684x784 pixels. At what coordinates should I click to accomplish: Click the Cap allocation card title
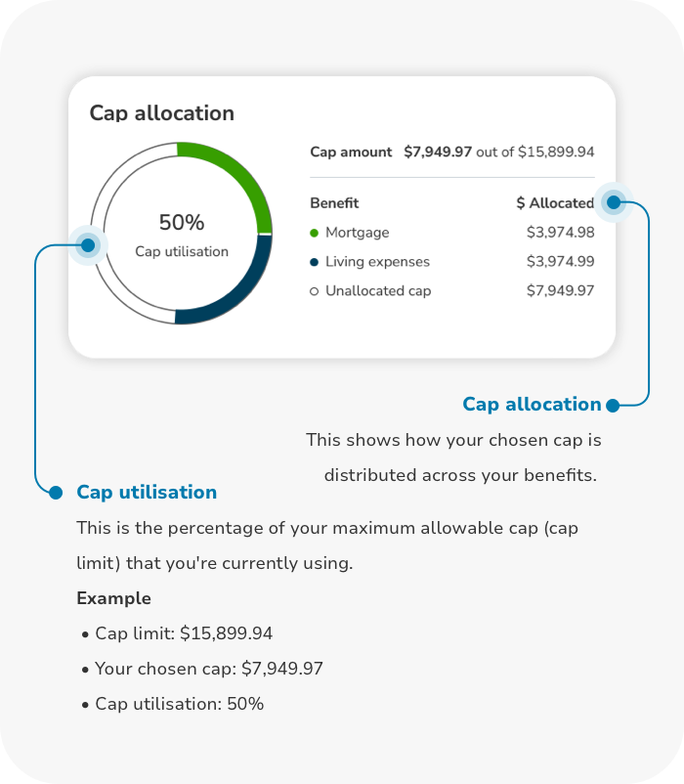click(162, 113)
